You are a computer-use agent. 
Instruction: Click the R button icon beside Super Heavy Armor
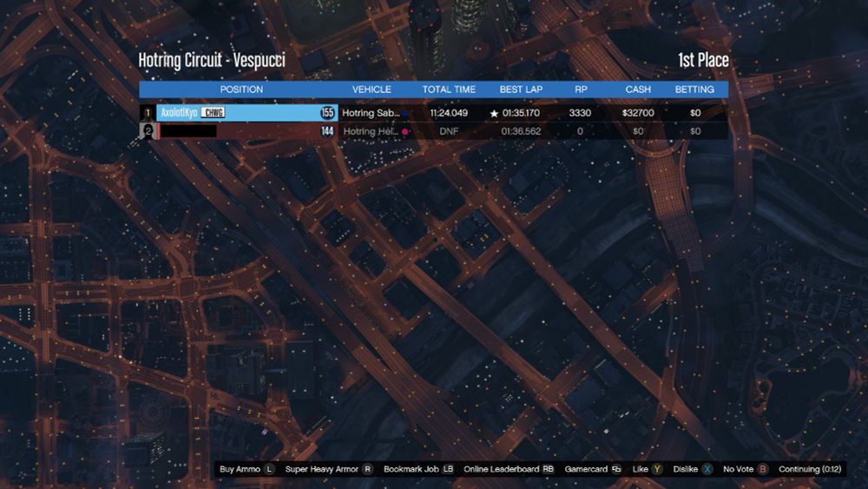click(x=367, y=469)
